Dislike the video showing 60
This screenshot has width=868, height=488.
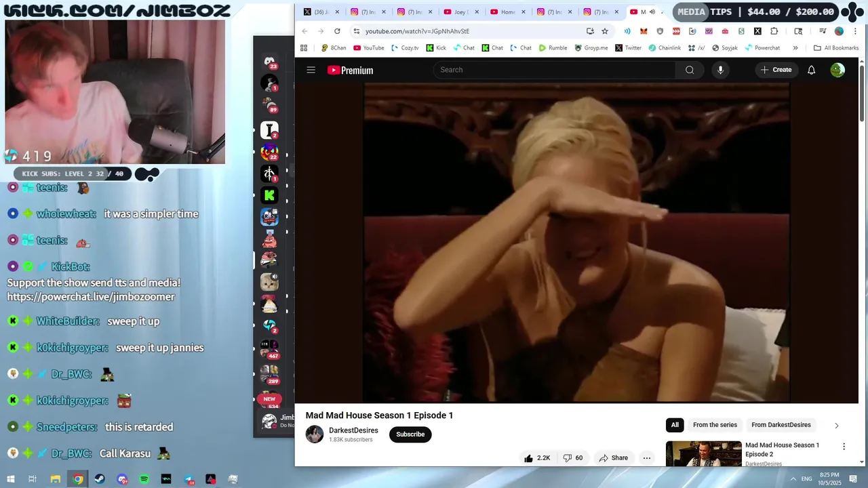[573, 458]
